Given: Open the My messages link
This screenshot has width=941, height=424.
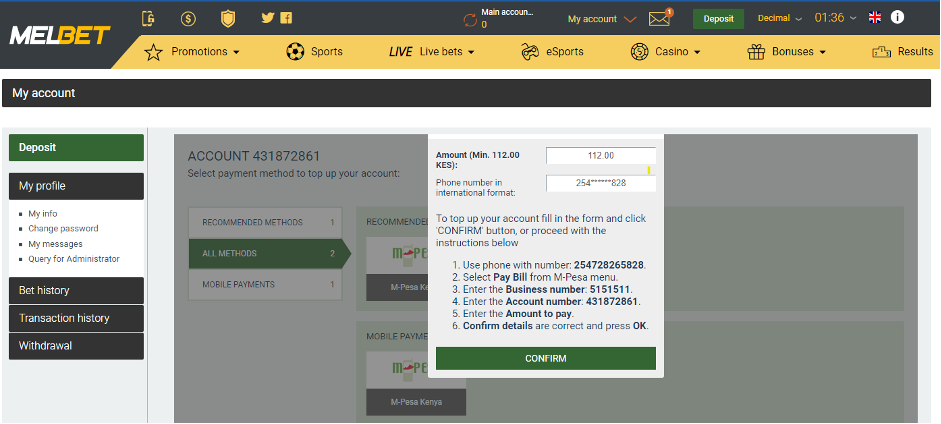Looking at the screenshot, I should [x=55, y=244].
